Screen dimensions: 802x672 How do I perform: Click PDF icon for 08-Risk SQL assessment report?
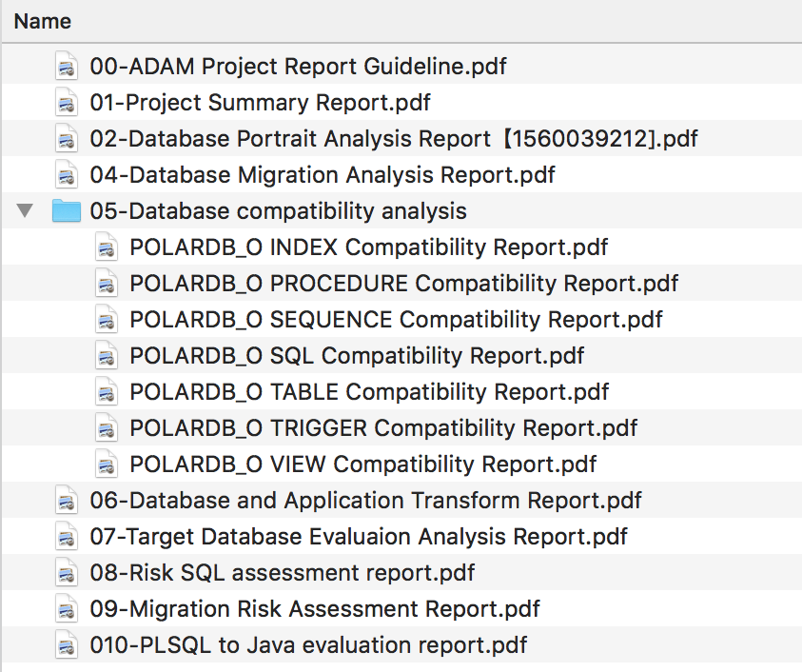67,573
